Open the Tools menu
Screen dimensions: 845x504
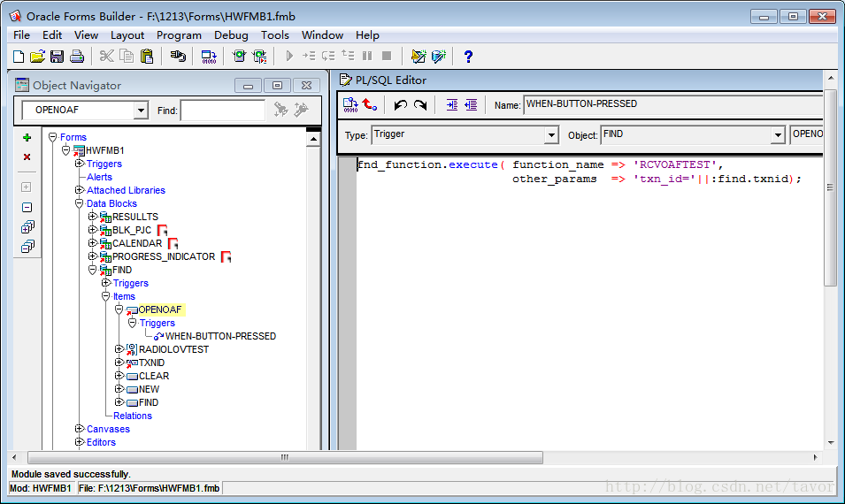(275, 35)
